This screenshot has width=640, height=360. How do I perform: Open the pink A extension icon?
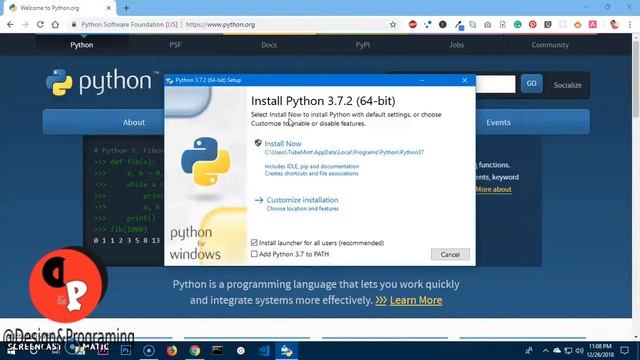pos(593,24)
